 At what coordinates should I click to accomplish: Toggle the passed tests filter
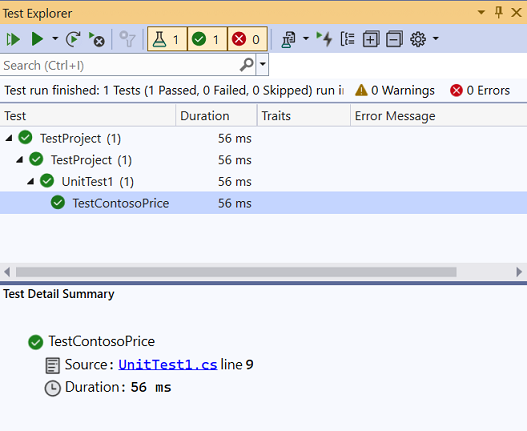(207, 39)
